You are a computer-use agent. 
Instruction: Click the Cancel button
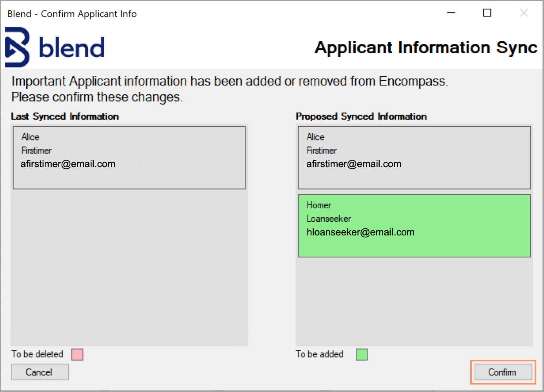[x=40, y=372]
